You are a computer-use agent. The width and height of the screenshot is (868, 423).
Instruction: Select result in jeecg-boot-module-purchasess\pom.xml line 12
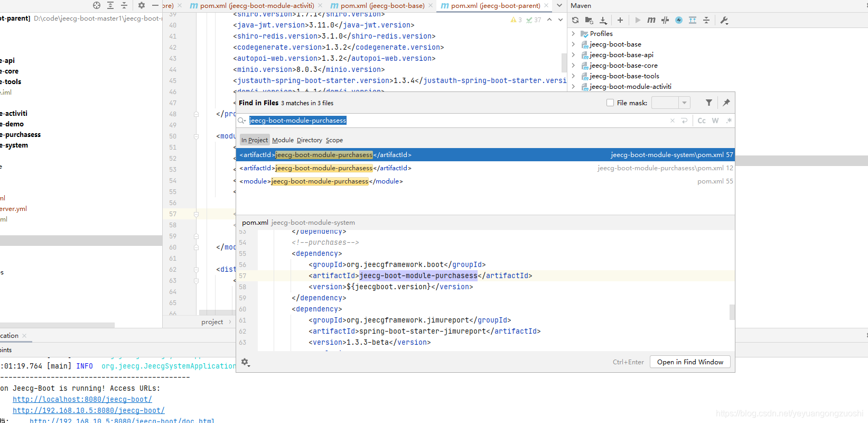point(486,168)
